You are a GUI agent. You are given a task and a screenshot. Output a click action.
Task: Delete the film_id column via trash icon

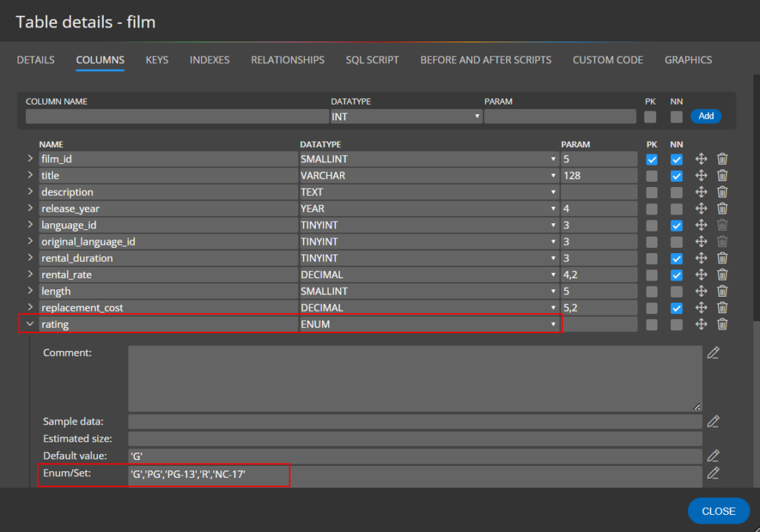tap(722, 159)
